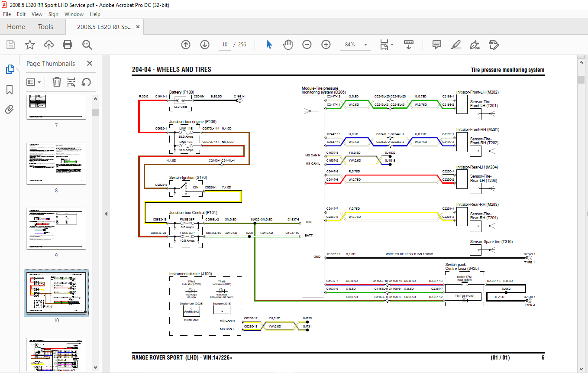Open the find text magnifier icon
This screenshot has height=373, width=588.
click(87, 45)
